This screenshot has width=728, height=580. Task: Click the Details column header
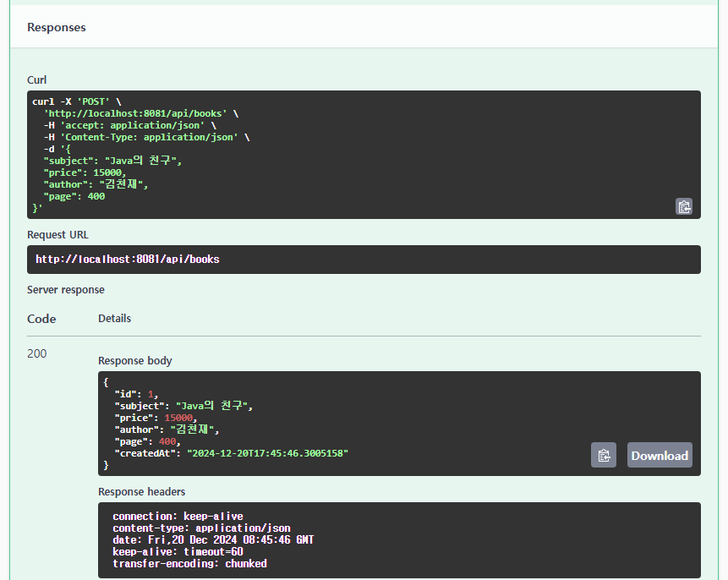click(x=114, y=319)
